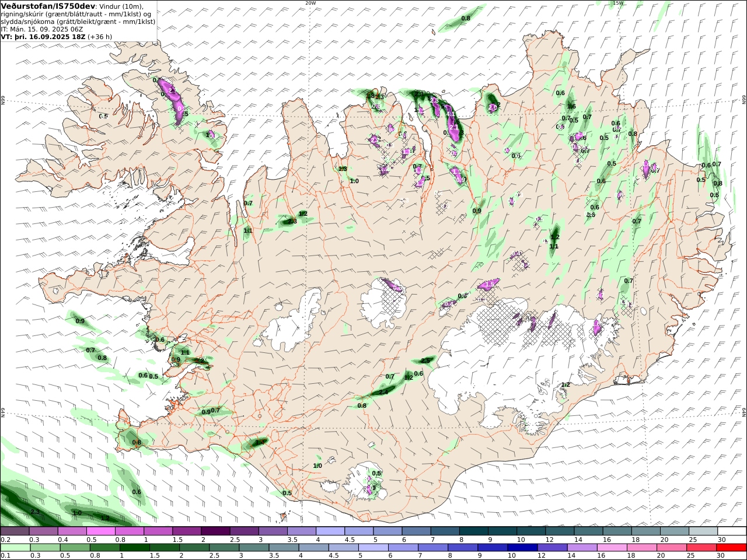Select the bright red swatch labeled 30 in bottom row
The width and height of the screenshot is (747, 560).
click(x=731, y=548)
